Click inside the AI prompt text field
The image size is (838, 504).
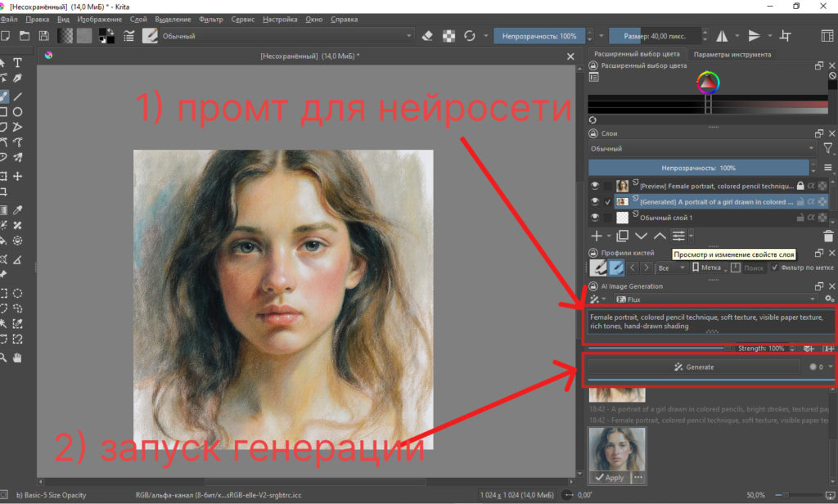click(x=706, y=323)
